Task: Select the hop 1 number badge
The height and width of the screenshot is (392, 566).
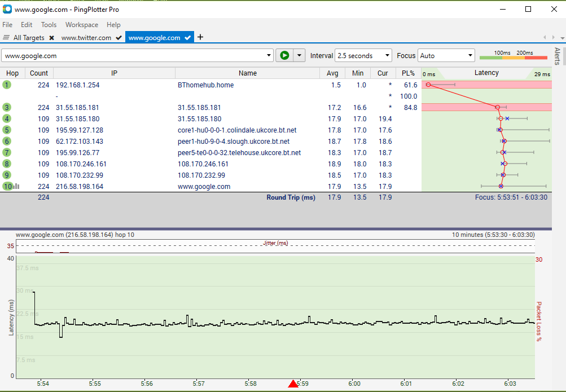Action: (7, 85)
